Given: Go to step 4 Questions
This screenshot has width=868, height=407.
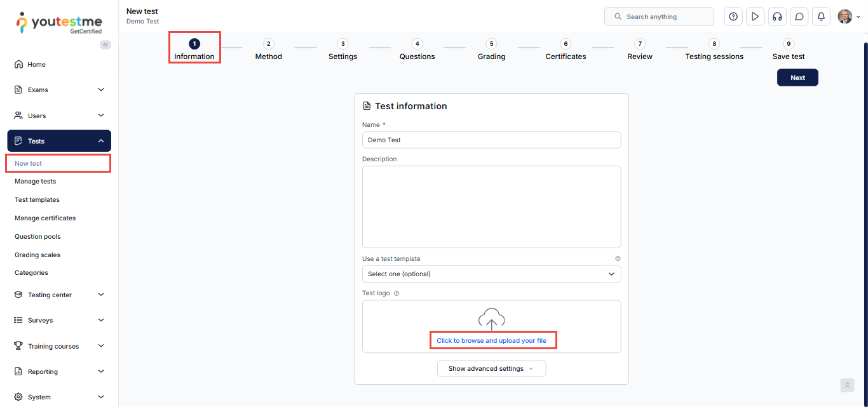Looking at the screenshot, I should click(417, 50).
